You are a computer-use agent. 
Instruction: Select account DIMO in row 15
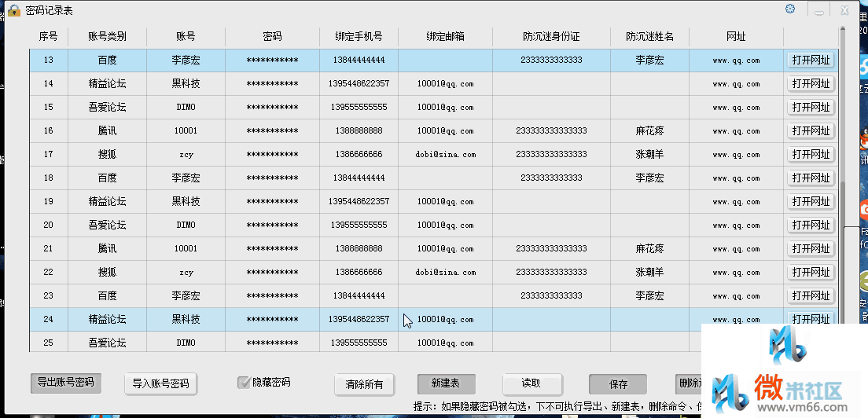click(186, 108)
